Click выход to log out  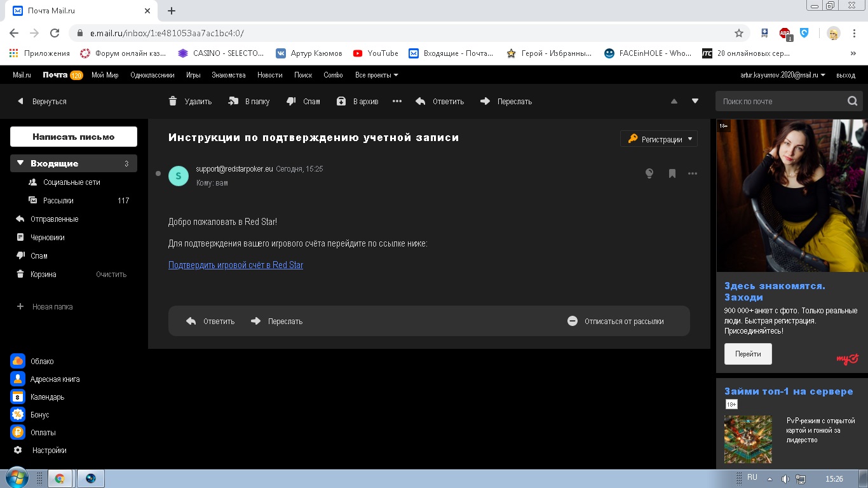pos(846,75)
